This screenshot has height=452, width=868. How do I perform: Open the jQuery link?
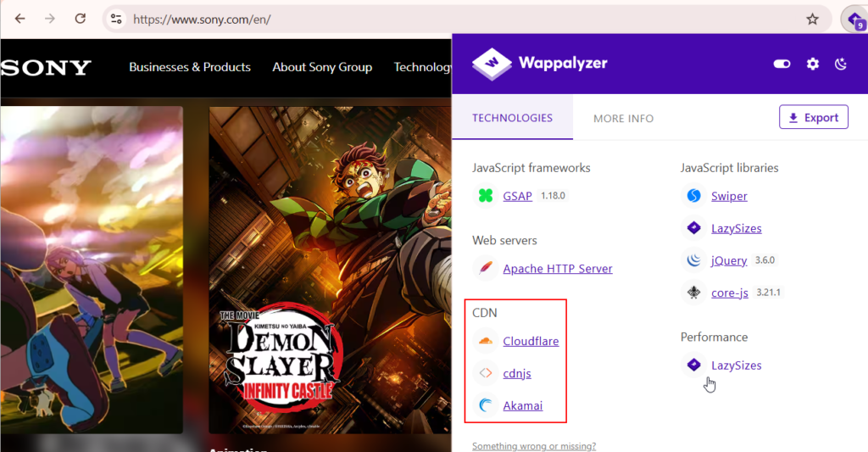point(729,260)
